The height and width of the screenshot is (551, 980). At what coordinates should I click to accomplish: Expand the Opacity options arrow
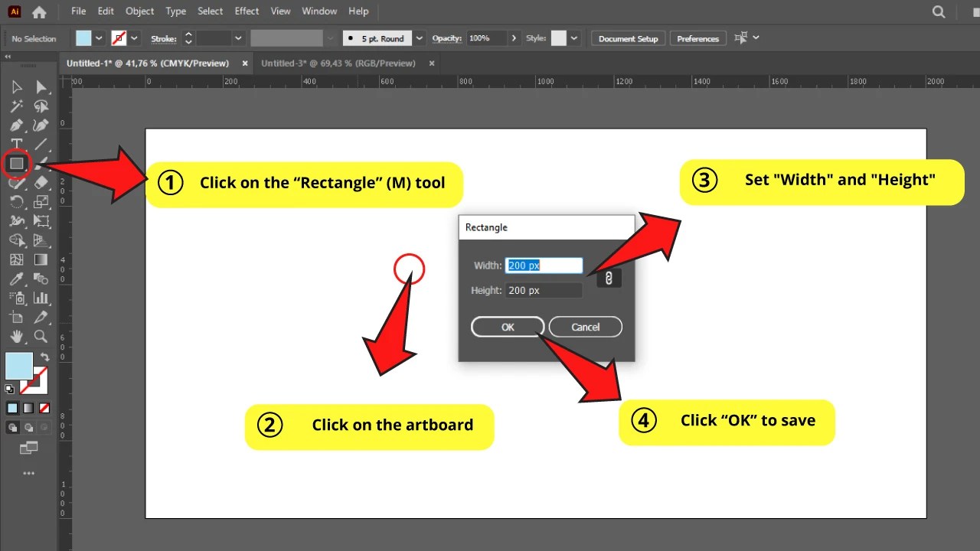coord(514,37)
